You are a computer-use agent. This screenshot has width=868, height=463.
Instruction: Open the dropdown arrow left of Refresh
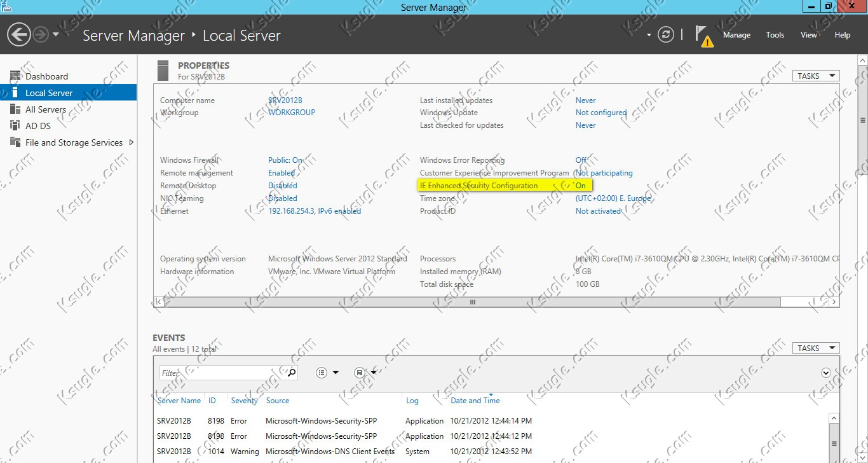click(649, 35)
